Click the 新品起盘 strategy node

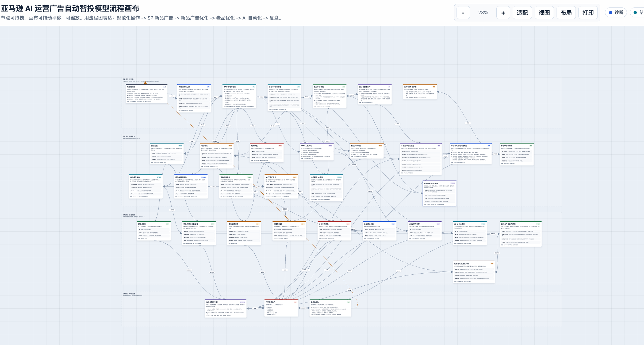167,154
